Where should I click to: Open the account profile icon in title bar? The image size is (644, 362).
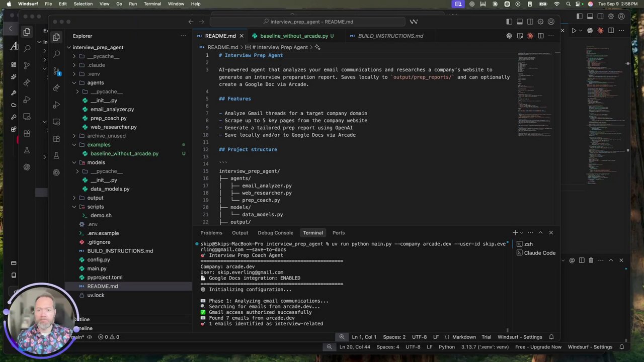[x=551, y=22]
